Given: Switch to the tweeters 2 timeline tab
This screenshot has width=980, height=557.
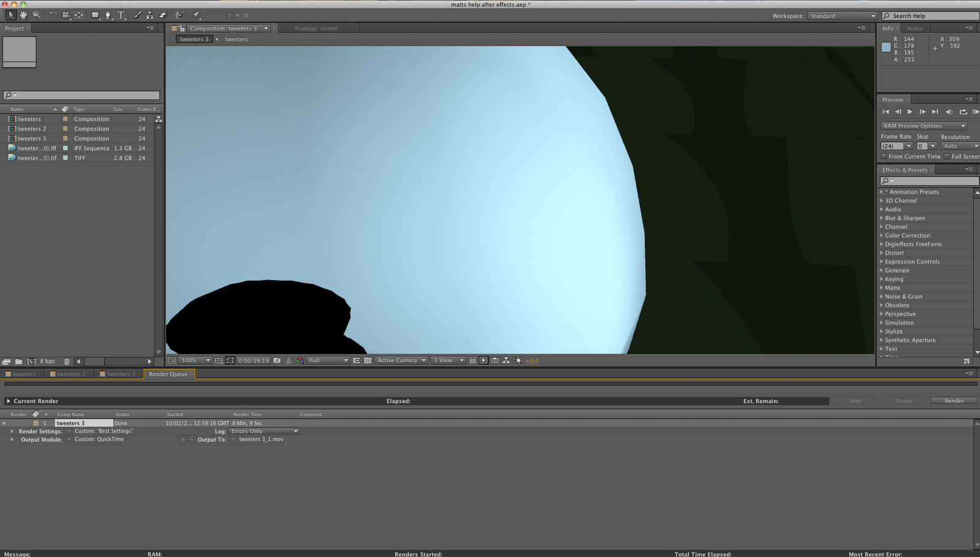Looking at the screenshot, I should click(69, 374).
